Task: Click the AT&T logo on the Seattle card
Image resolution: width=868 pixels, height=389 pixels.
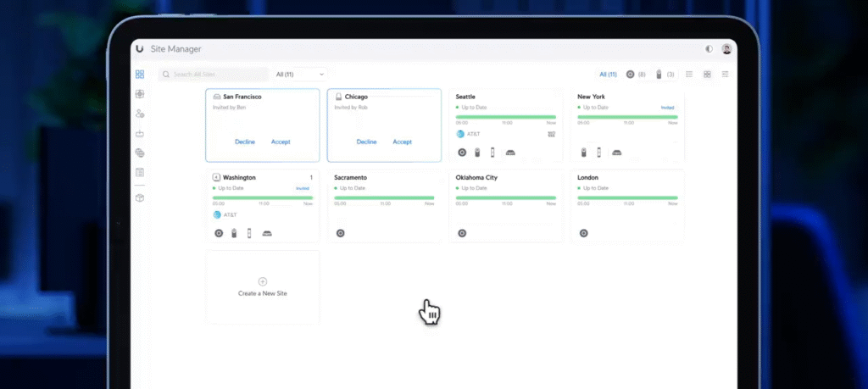Action: click(x=460, y=134)
